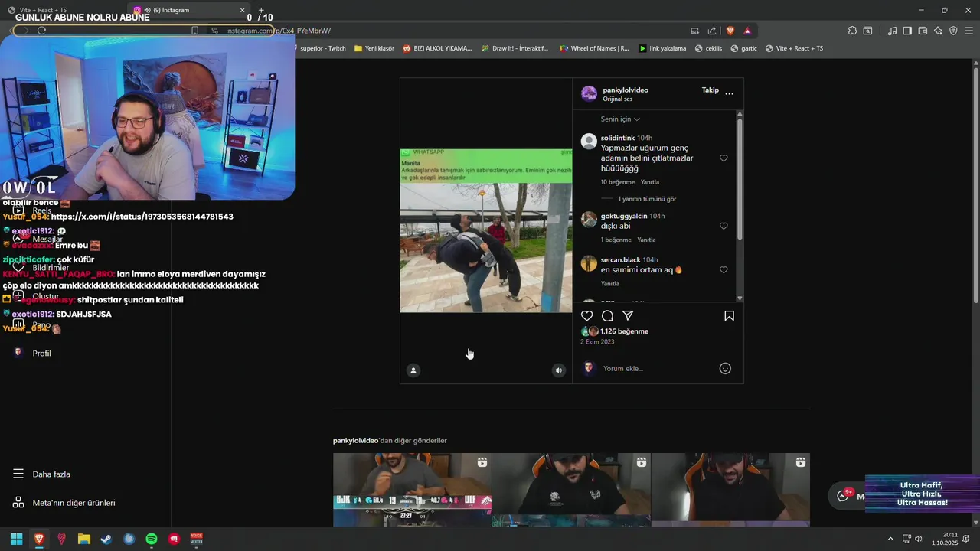Like the comment by solidintink
Image resolution: width=980 pixels, height=551 pixels.
[724, 158]
